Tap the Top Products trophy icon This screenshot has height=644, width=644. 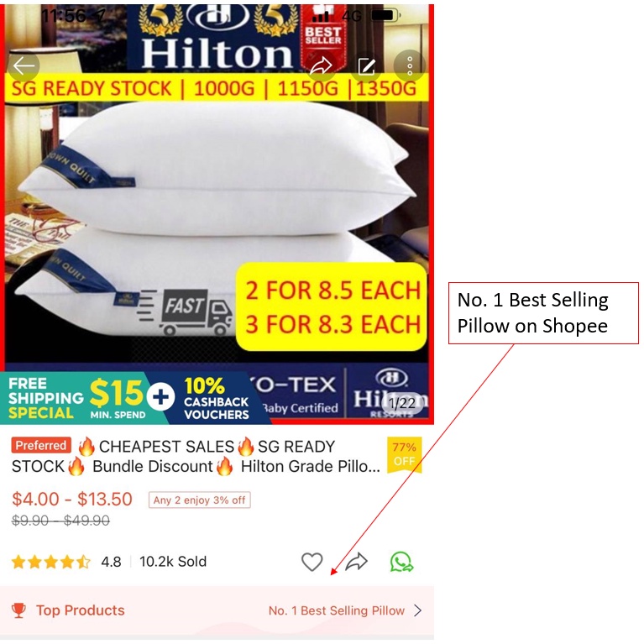[18, 610]
